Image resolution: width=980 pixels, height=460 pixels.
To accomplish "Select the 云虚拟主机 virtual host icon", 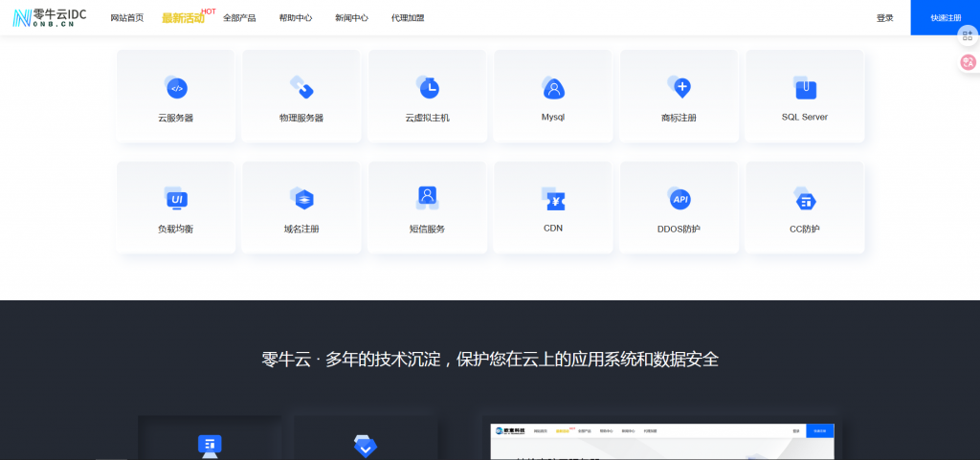I will [x=428, y=88].
